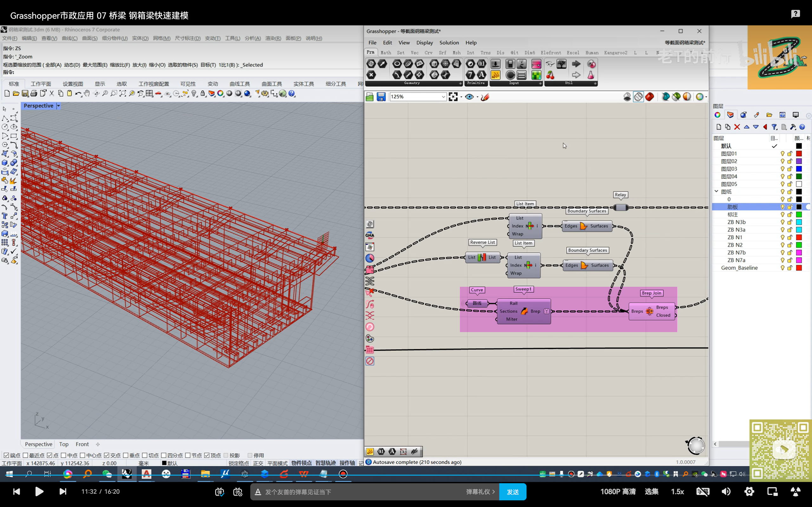Click the sketch pencil icon in Grasshopper toolbar
Viewport: 812px width, 507px height.
tap(485, 97)
